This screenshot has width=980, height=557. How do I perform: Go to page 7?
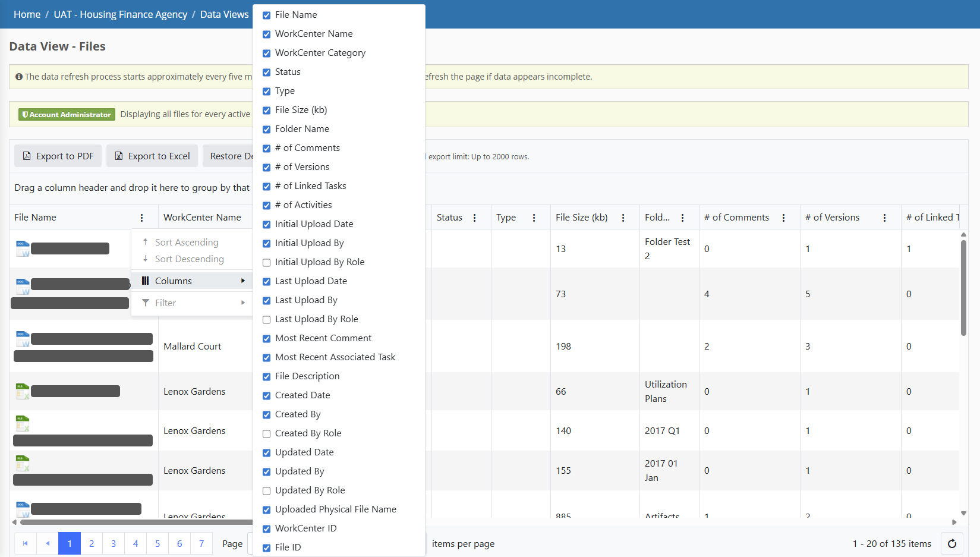click(201, 543)
